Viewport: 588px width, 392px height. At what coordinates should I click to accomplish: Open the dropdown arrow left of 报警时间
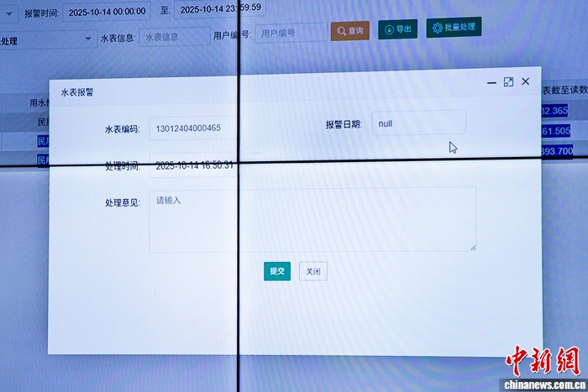click(x=8, y=14)
